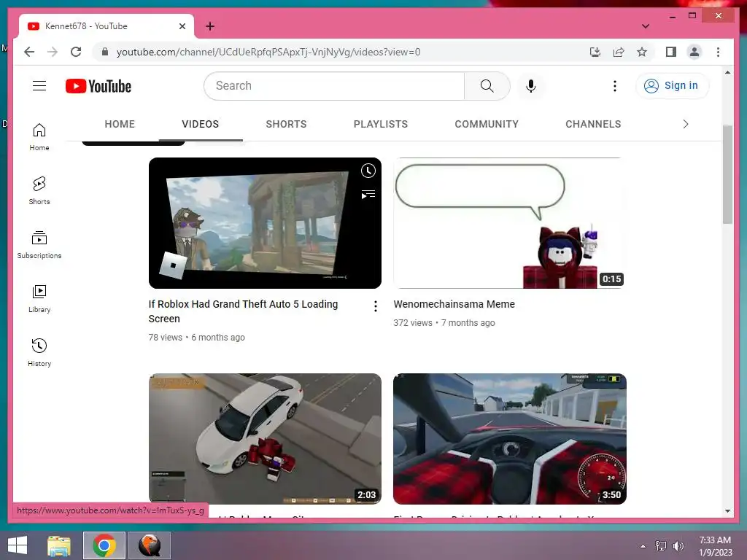
Task: Show hidden system tray icons
Action: [643, 546]
